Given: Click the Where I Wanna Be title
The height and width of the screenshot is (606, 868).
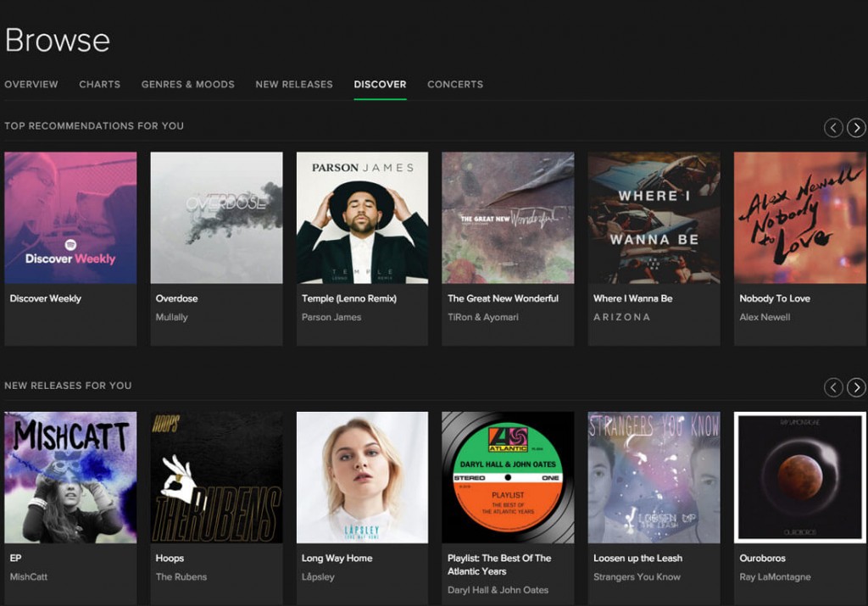Looking at the screenshot, I should point(632,298).
